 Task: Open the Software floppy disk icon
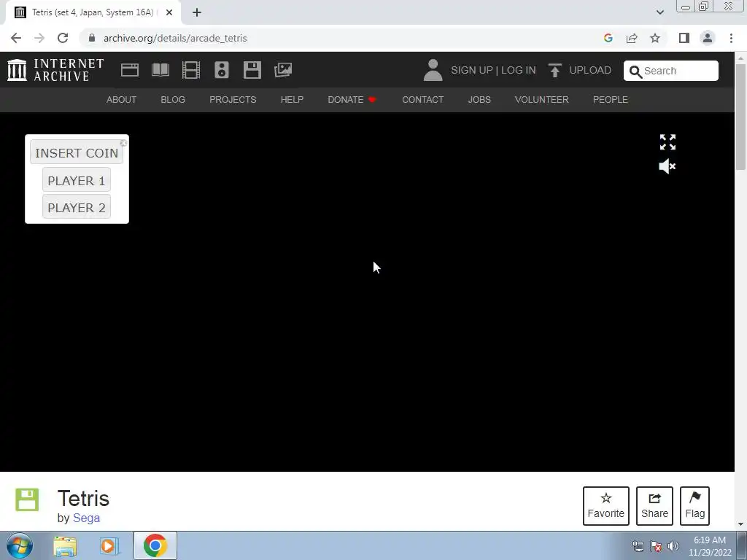252,70
